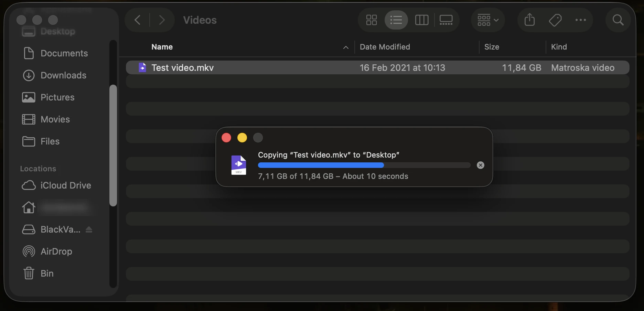The height and width of the screenshot is (311, 644).
Task: Click the 7,11 GB of 11,84 GB status text
Action: (333, 176)
